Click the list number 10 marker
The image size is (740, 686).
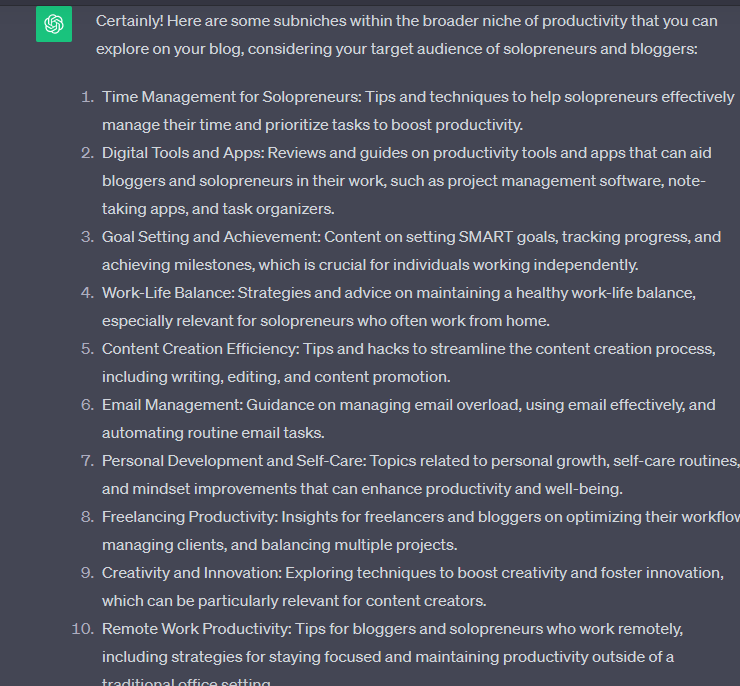pyautogui.click(x=83, y=629)
